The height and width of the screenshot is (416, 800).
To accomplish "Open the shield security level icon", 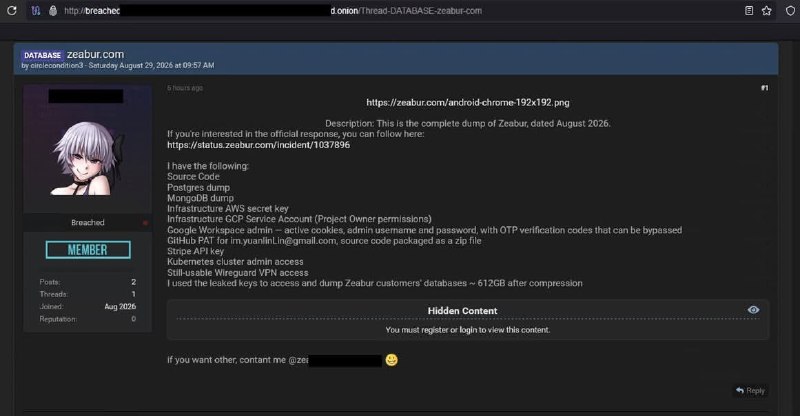I will pos(790,10).
